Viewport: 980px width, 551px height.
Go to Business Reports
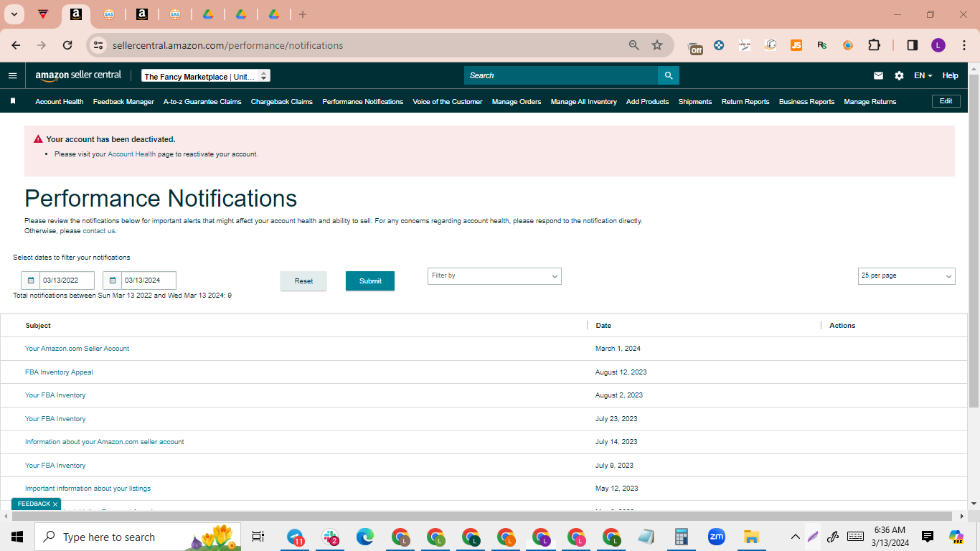coord(807,102)
